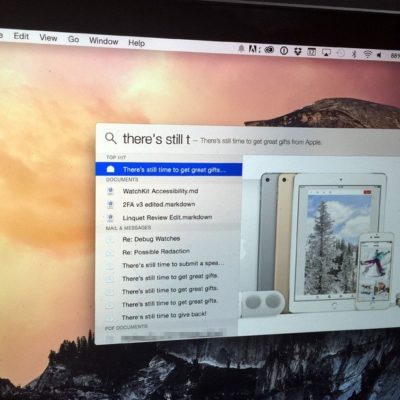Open the Help menu
The width and height of the screenshot is (400, 400).
[x=137, y=43]
